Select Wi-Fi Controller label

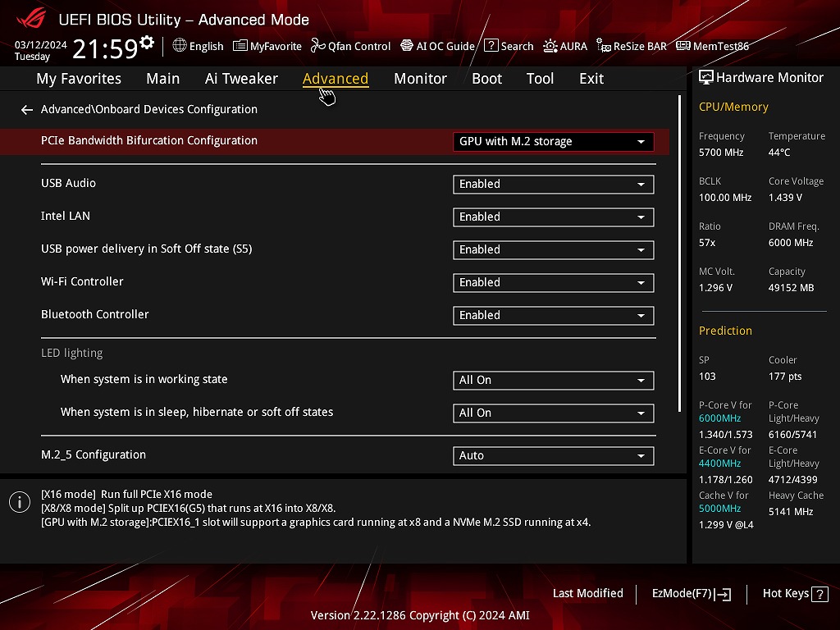82,282
